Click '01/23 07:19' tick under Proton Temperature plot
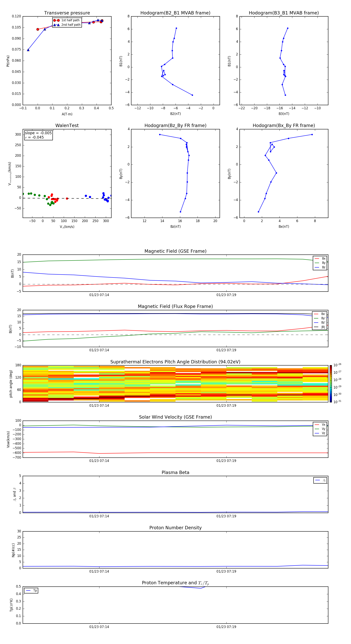Screen dimensions: 351x644 pyautogui.click(x=226, y=627)
